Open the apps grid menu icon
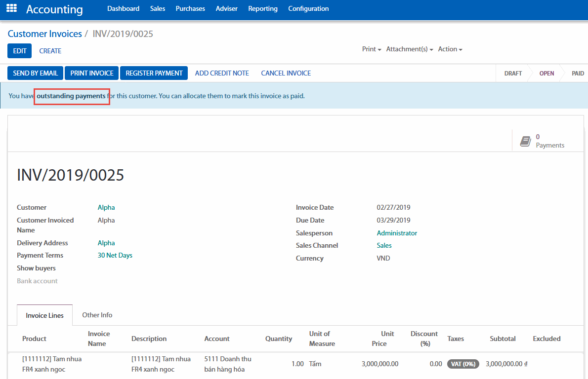 click(x=11, y=8)
